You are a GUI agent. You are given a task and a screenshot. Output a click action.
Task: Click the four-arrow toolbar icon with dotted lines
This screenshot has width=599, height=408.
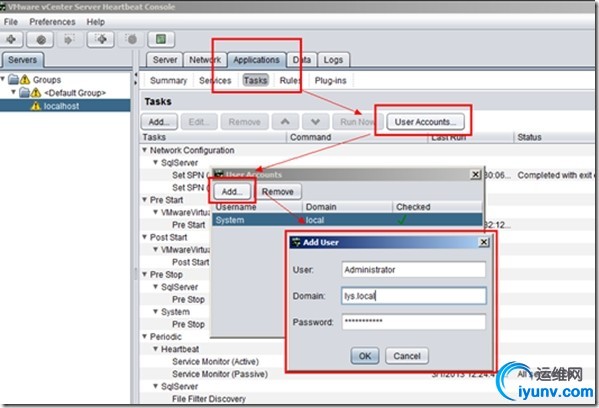(x=100, y=39)
